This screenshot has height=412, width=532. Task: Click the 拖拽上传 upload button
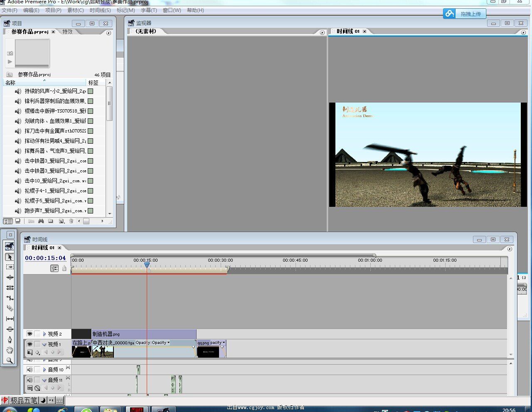(x=464, y=14)
